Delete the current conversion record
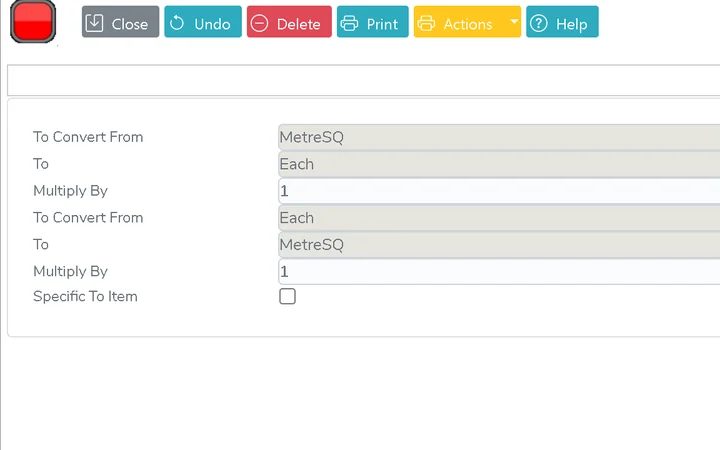The image size is (720, 450). click(289, 22)
